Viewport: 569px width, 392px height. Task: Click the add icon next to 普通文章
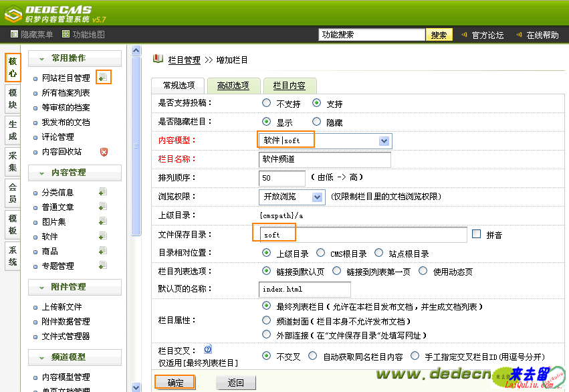pos(103,207)
